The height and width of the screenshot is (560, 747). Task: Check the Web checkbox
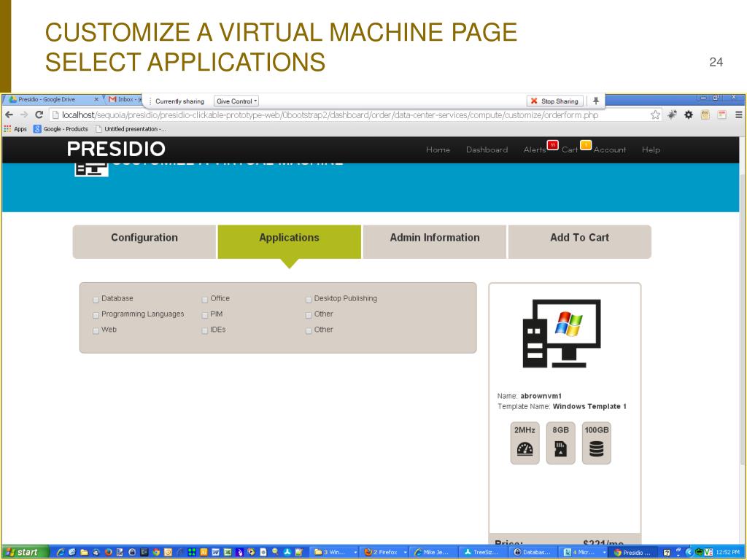click(96, 330)
